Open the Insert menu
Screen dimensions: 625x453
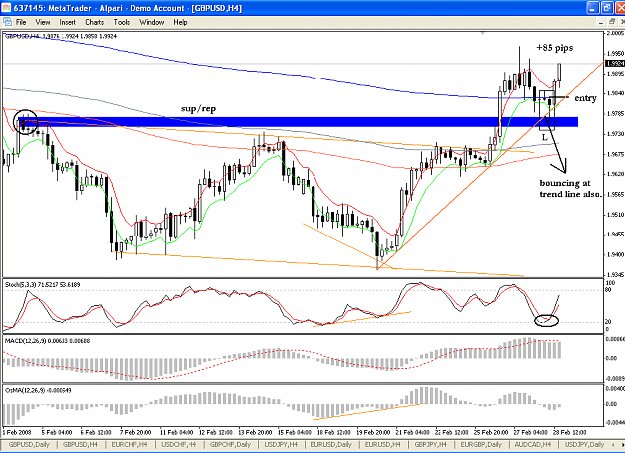pos(67,22)
